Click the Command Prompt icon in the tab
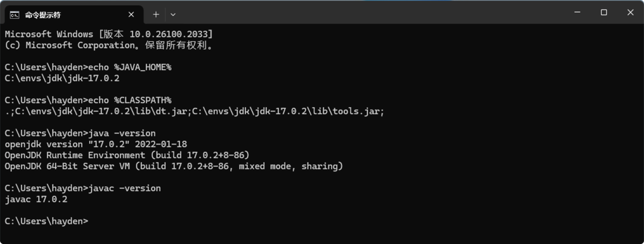The width and height of the screenshot is (644, 244). click(14, 14)
